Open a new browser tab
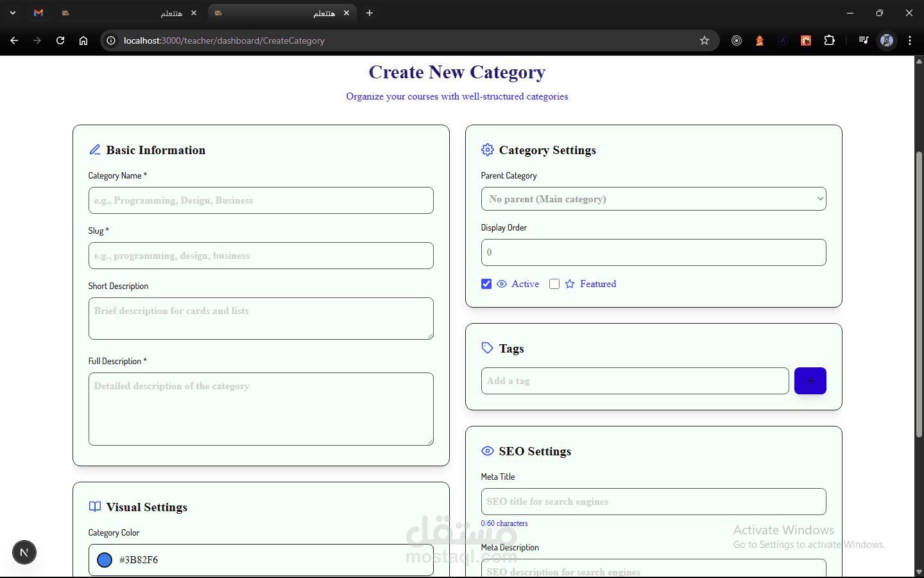924x578 pixels. 370,13
